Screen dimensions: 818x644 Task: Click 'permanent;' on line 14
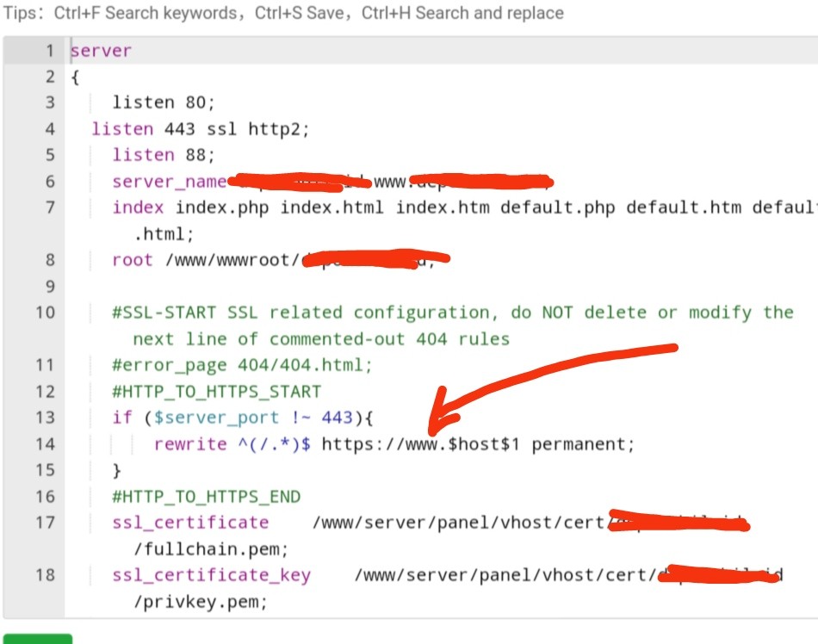pos(583,444)
